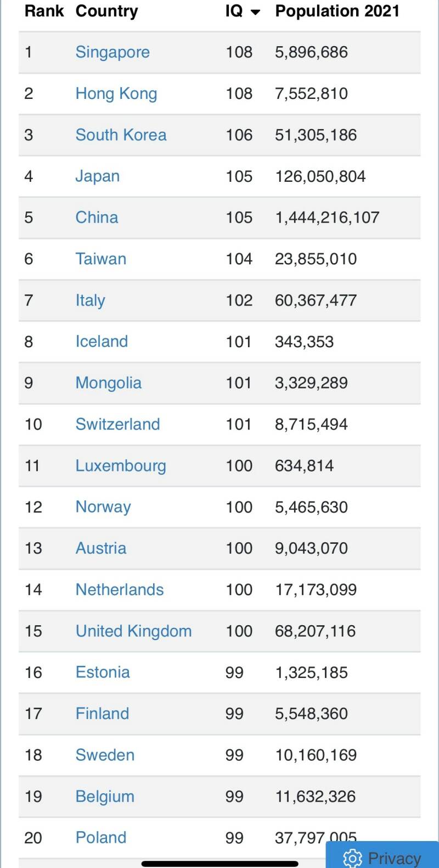Screen dimensions: 439x868
Task: Open the Singapore country link
Action: (112, 52)
